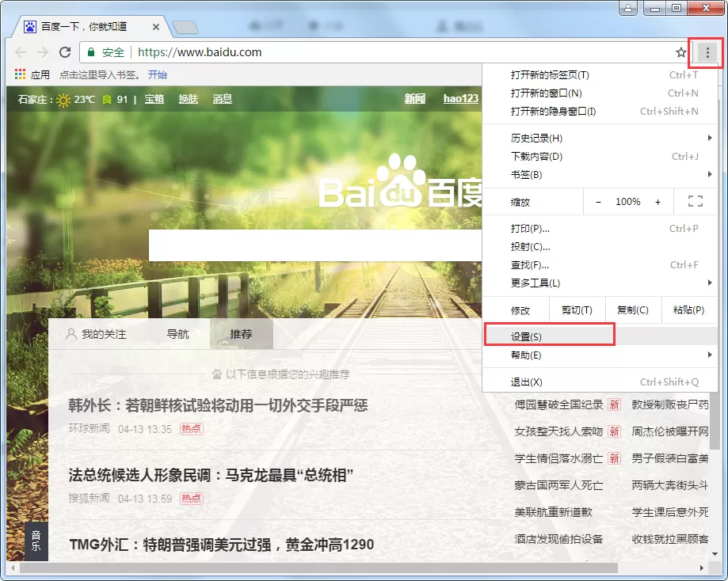Click the 应用 label in bookmarks bar
This screenshot has height=581, width=728.
(40, 74)
